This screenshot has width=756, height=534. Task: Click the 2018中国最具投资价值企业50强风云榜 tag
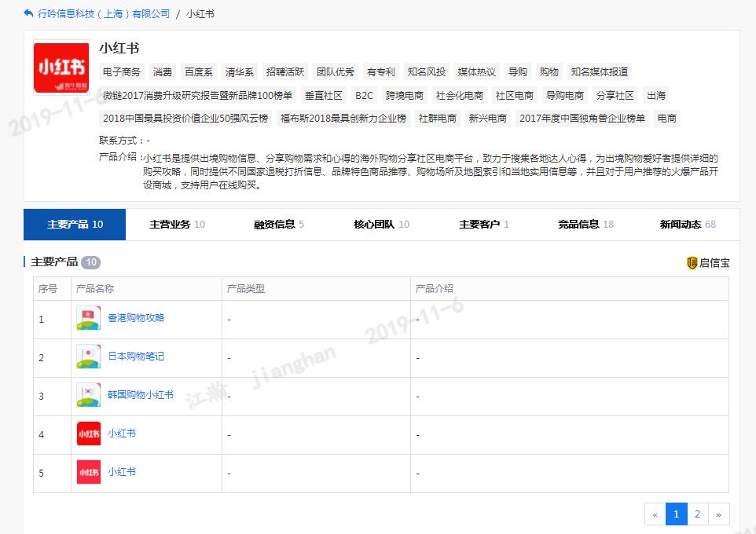185,118
